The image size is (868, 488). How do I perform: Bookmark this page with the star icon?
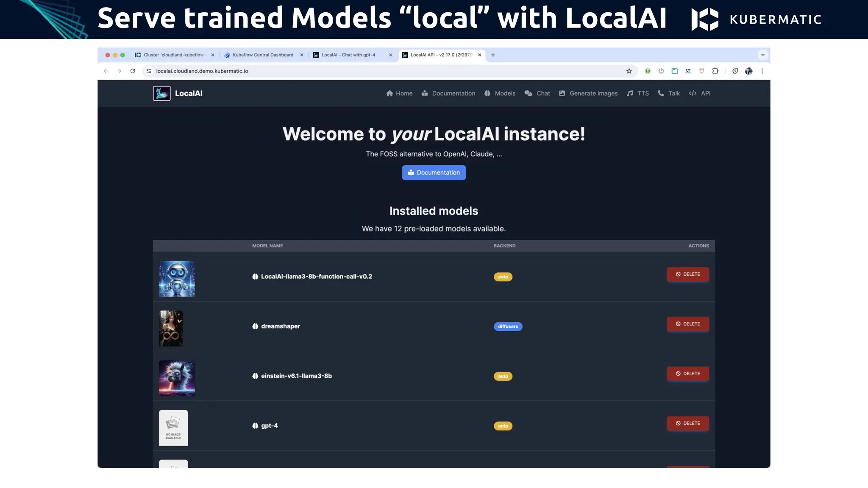coord(629,71)
